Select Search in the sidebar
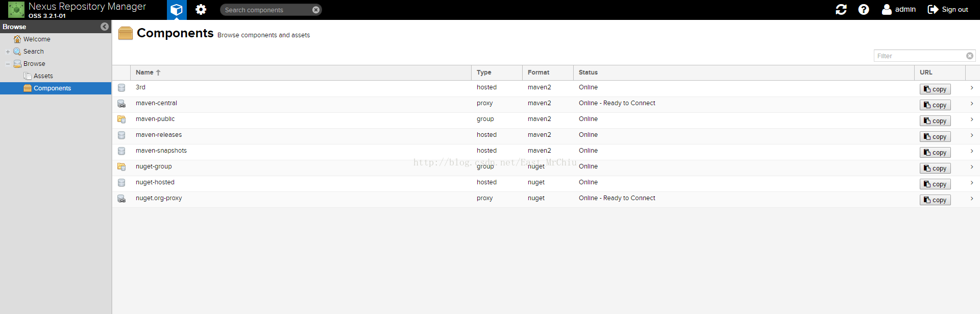 (x=34, y=52)
